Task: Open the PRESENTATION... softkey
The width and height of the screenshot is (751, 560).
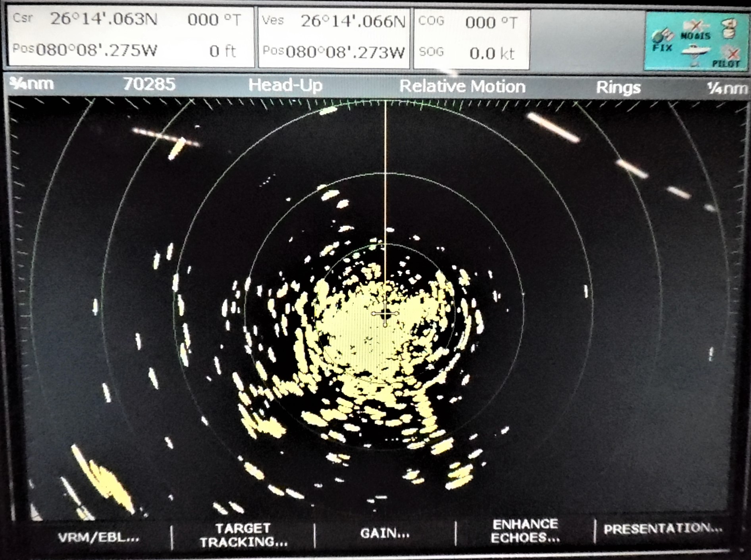Action: [x=663, y=529]
